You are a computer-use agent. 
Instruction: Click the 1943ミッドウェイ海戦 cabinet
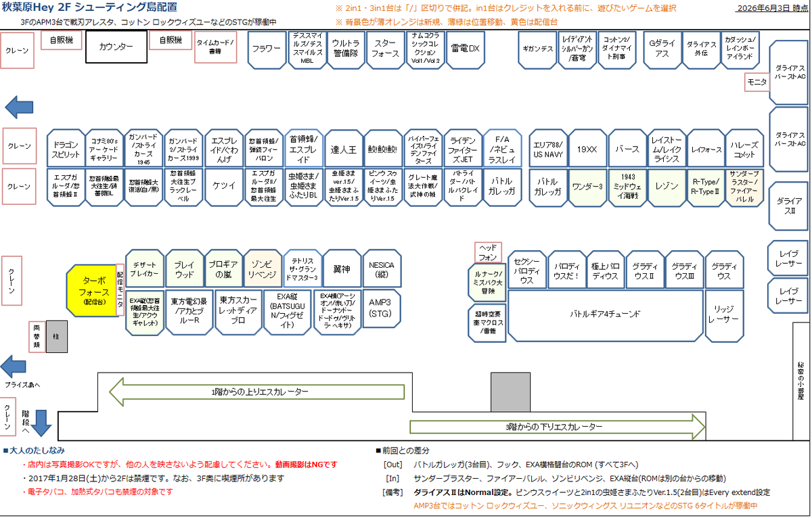[x=627, y=187]
